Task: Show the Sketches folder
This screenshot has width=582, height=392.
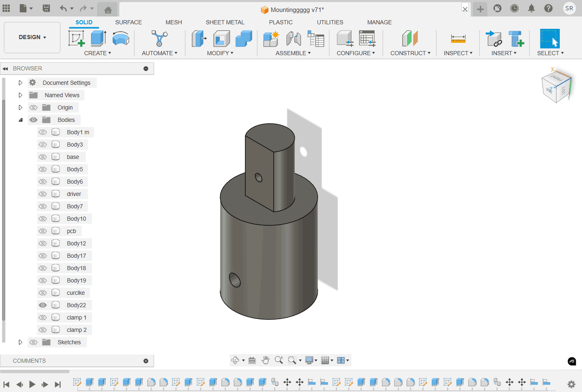Action: 33,342
